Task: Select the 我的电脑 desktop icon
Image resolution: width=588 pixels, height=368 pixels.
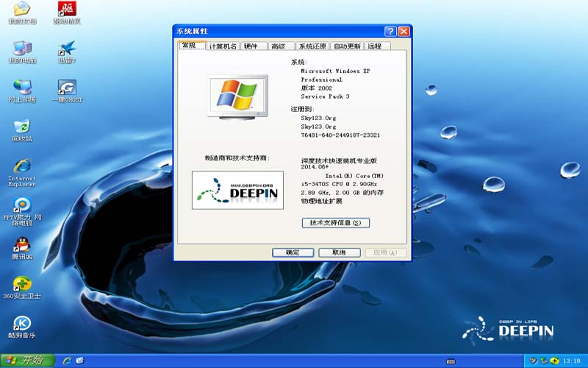Action: 22,52
